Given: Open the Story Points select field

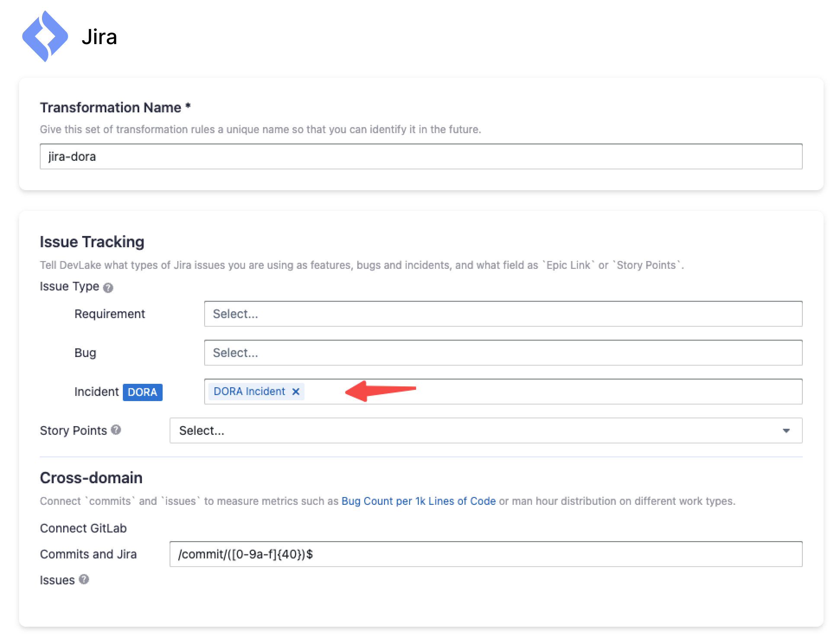Looking at the screenshot, I should coord(476,430).
